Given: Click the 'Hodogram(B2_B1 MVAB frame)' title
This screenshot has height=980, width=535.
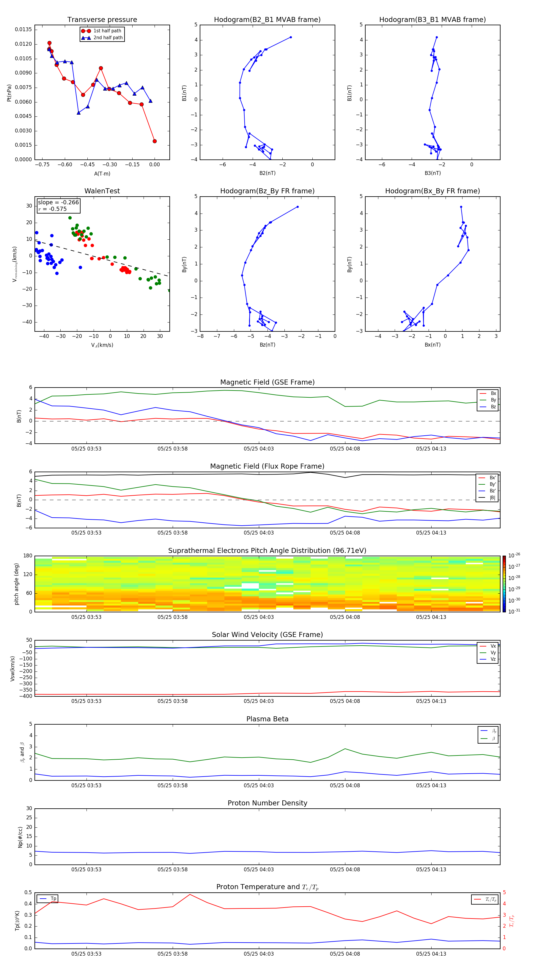Looking at the screenshot, I should pos(267,20).
